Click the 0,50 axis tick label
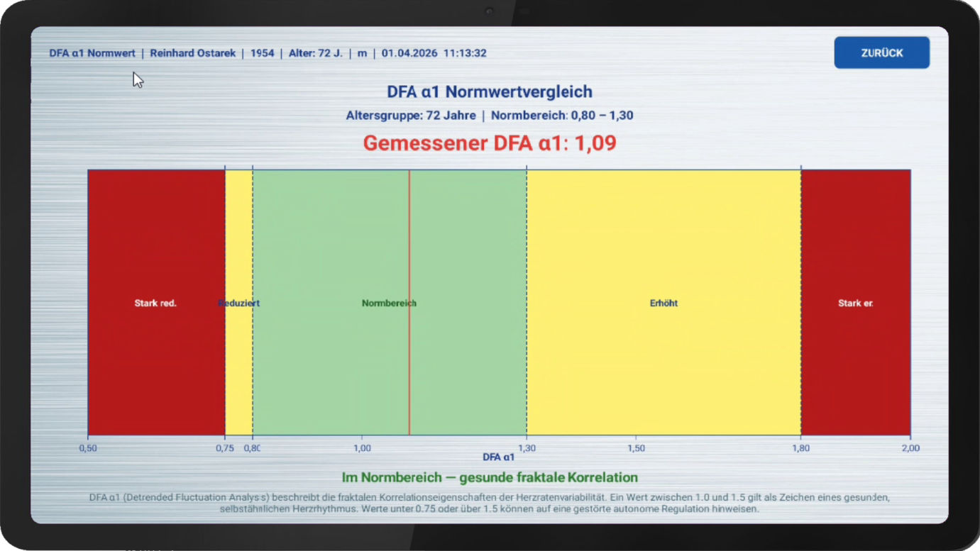The image size is (980, 551). tap(88, 448)
